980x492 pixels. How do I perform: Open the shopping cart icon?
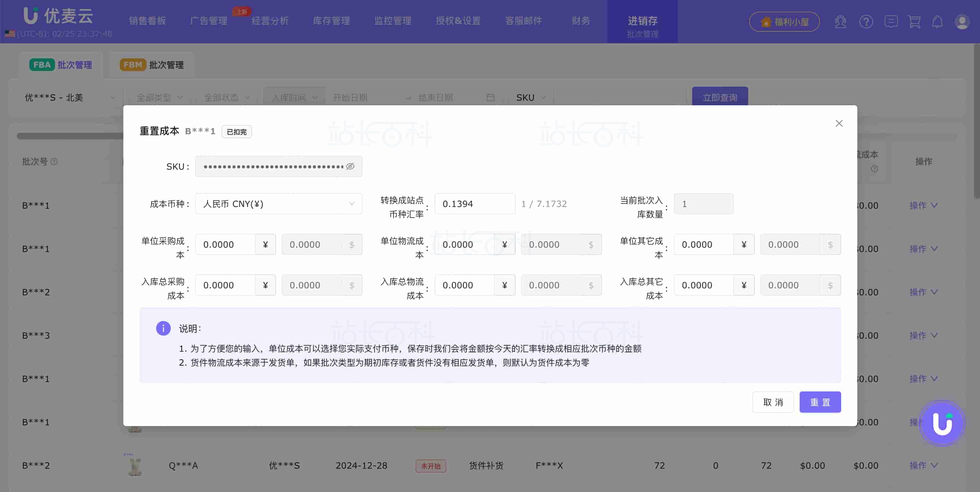tap(914, 21)
